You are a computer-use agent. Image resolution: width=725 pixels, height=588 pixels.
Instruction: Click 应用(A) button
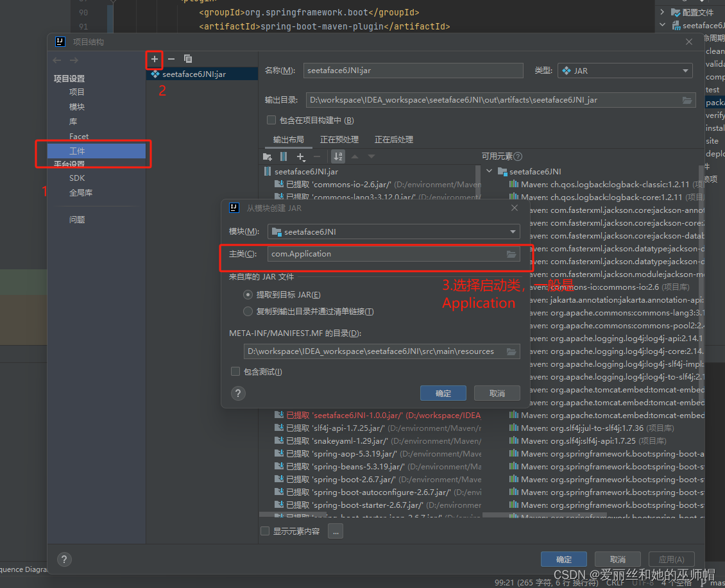pos(671,559)
